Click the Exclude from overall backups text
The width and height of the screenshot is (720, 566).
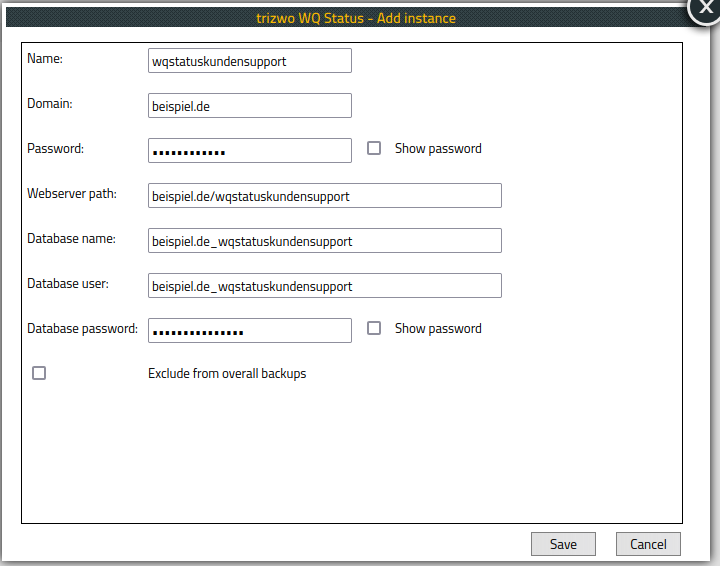(227, 374)
